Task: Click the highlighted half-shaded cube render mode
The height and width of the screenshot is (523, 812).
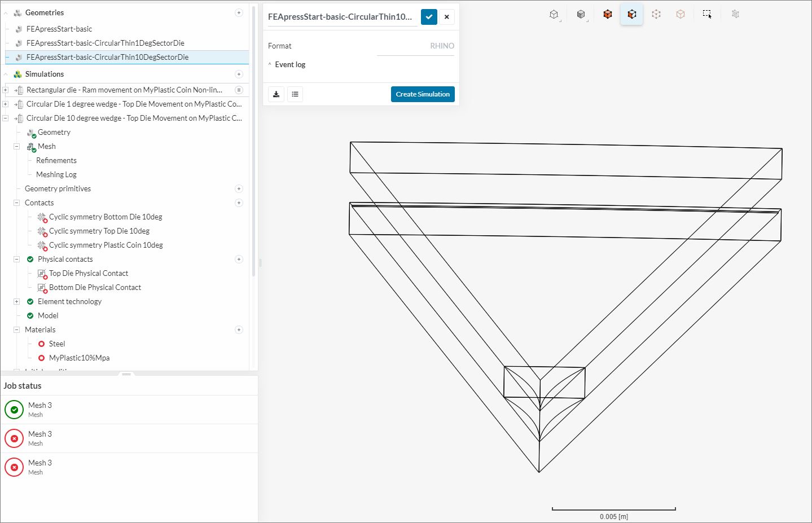Action: pyautogui.click(x=631, y=14)
